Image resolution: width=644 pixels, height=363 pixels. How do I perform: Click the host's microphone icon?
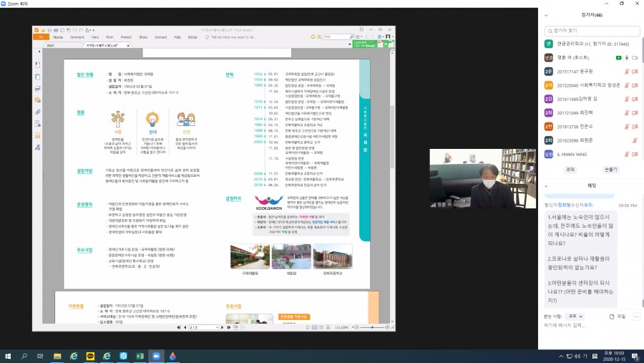627,58
